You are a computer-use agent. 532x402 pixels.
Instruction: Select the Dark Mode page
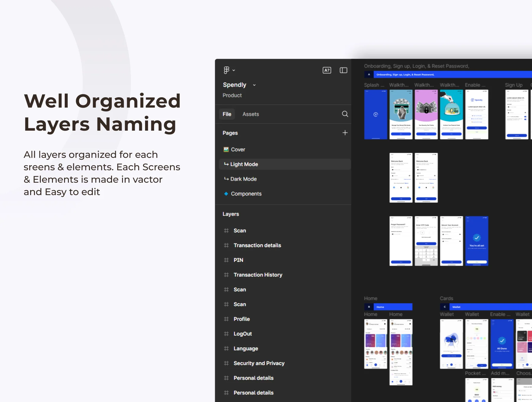pos(285,179)
